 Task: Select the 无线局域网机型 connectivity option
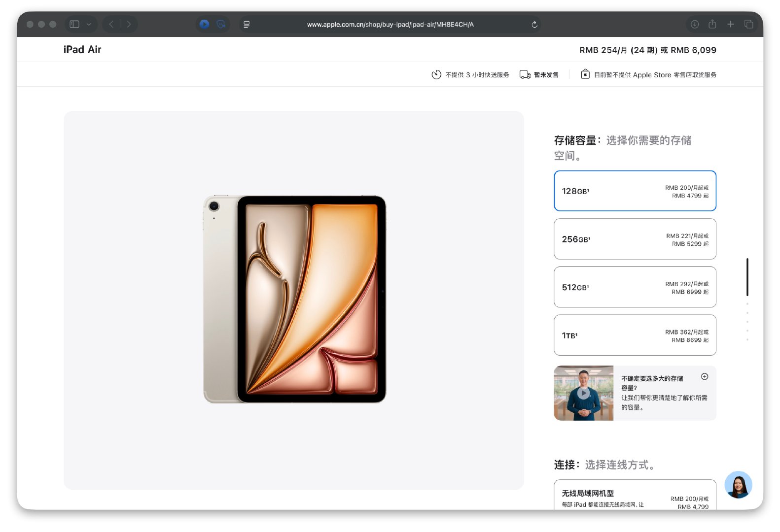[x=635, y=495]
